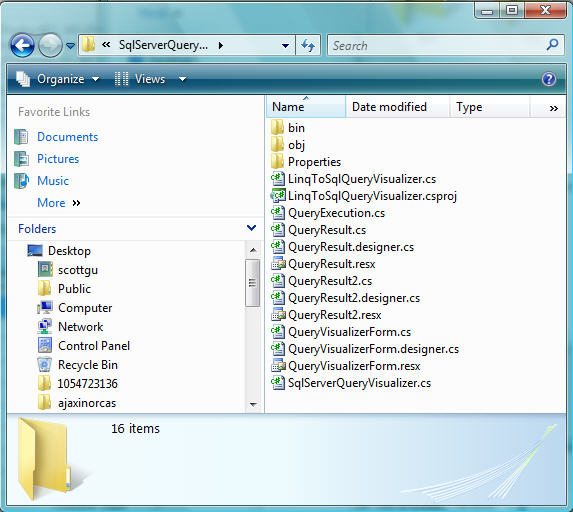Select the obj folder icon
The height and width of the screenshot is (512, 573).
[277, 144]
